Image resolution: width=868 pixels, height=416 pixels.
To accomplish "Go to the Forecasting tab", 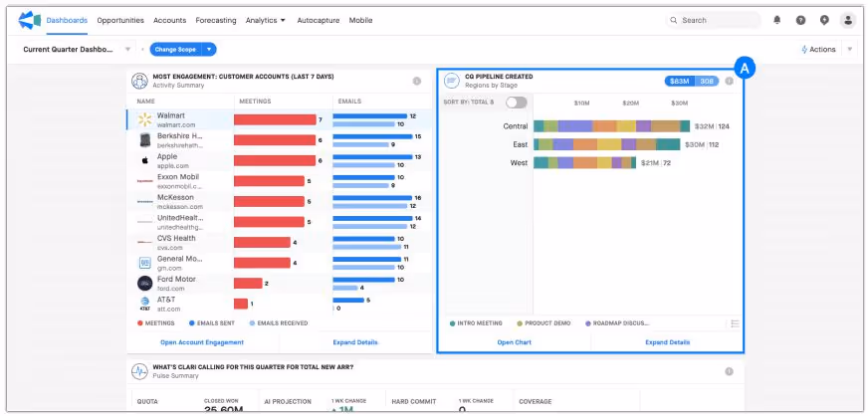I will [216, 21].
